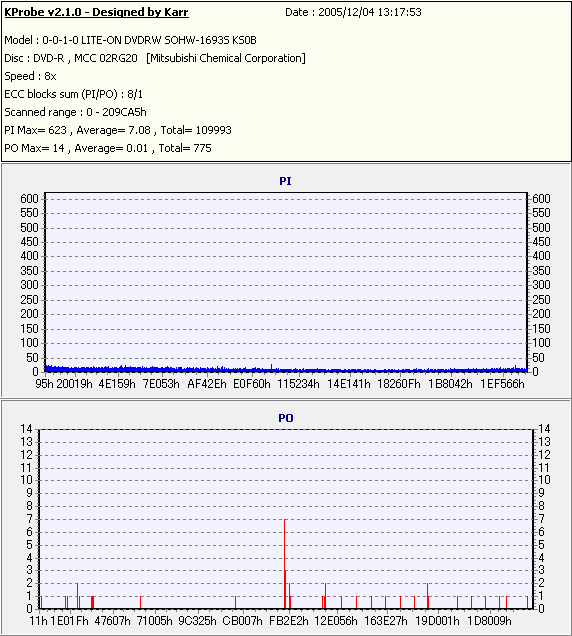
Task: Click the PO spike of 2 near 1E01Fh
Action: click(77, 596)
